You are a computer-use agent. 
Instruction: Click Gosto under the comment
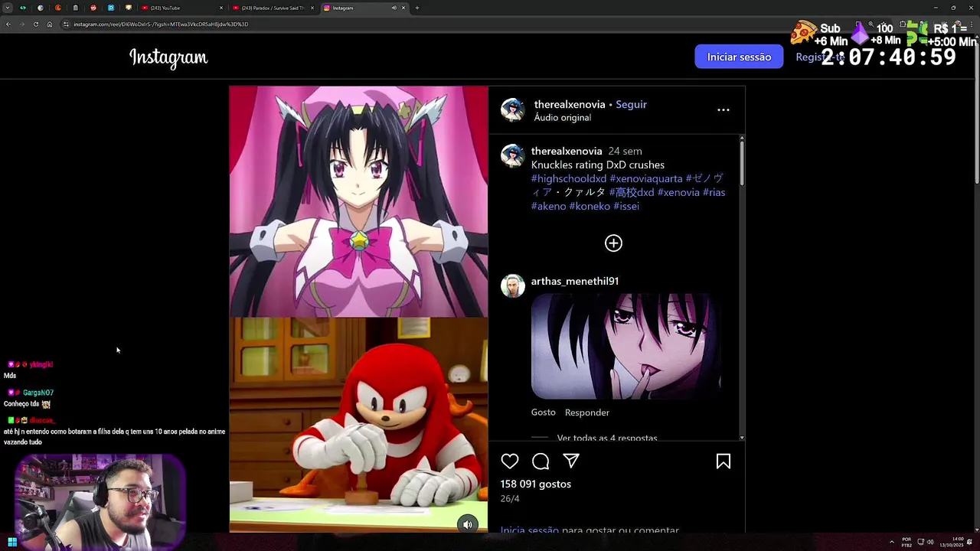coord(544,412)
